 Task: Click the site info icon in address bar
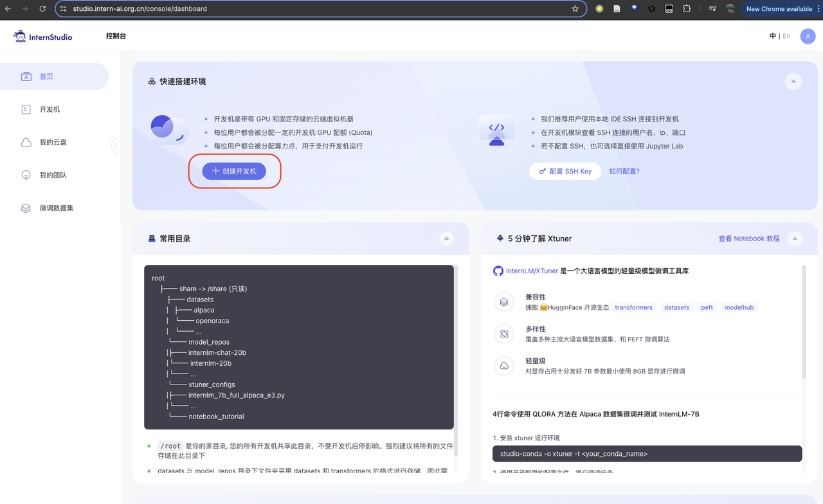point(63,9)
